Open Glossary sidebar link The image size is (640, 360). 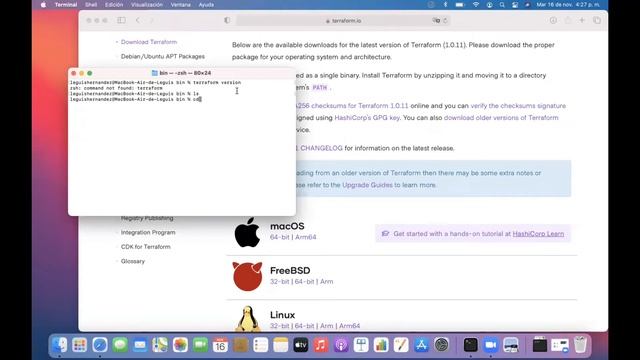pyautogui.click(x=133, y=261)
